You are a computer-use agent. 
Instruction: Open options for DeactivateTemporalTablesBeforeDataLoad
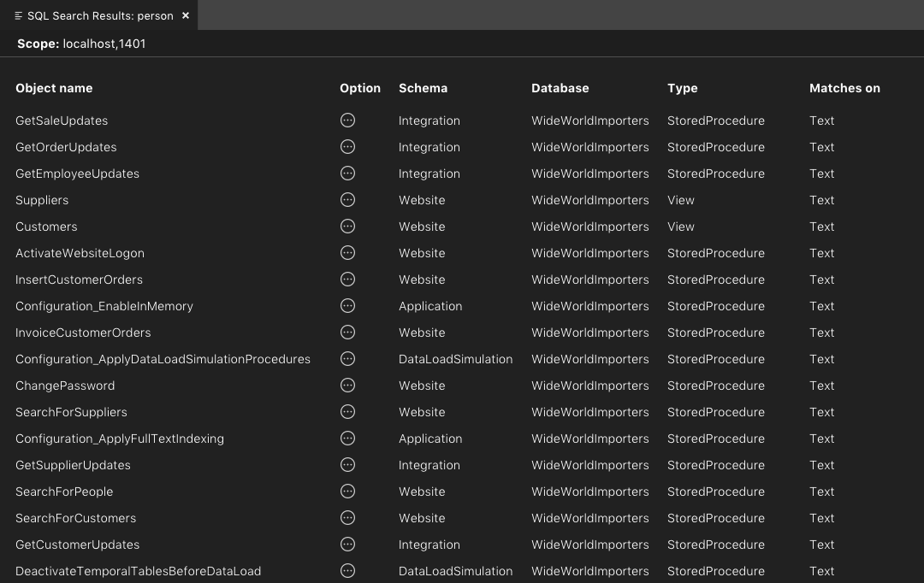347,570
